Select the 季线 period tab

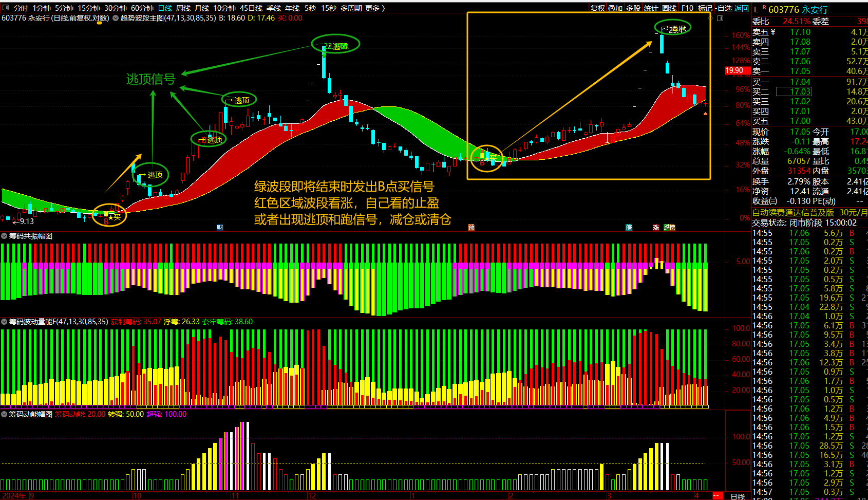274,8
